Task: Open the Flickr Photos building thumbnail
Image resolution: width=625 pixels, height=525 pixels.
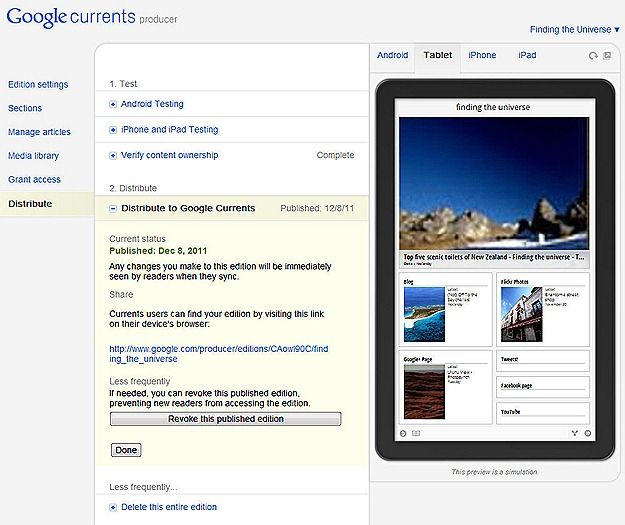Action: [522, 315]
